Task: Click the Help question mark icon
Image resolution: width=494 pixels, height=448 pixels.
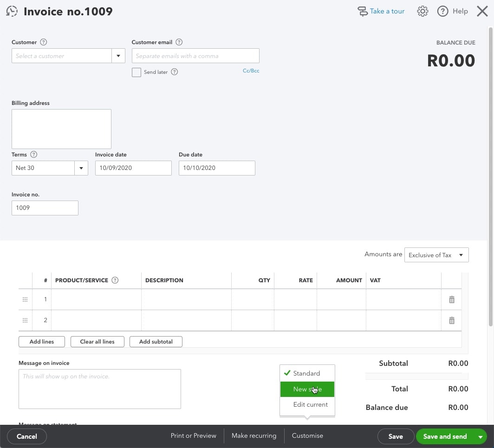Action: [442, 11]
